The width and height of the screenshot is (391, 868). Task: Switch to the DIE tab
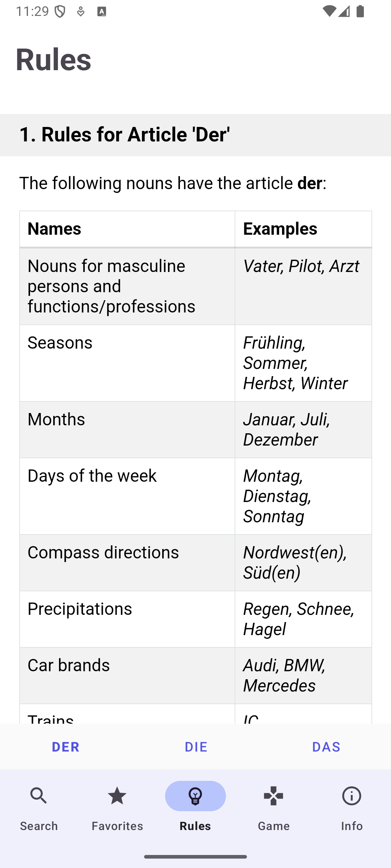pyautogui.click(x=195, y=746)
